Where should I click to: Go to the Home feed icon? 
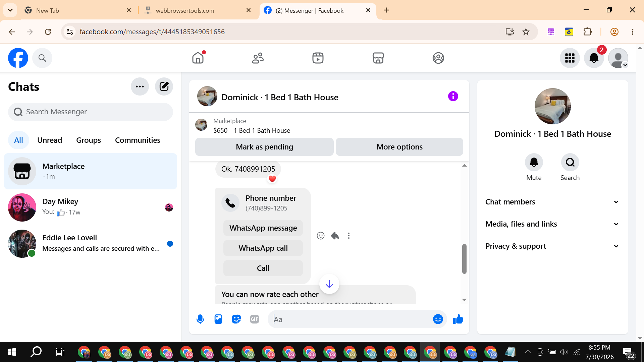point(198,58)
